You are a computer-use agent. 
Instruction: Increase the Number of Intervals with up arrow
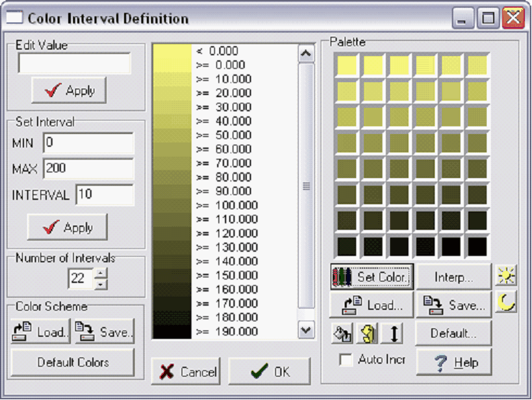coord(101,273)
